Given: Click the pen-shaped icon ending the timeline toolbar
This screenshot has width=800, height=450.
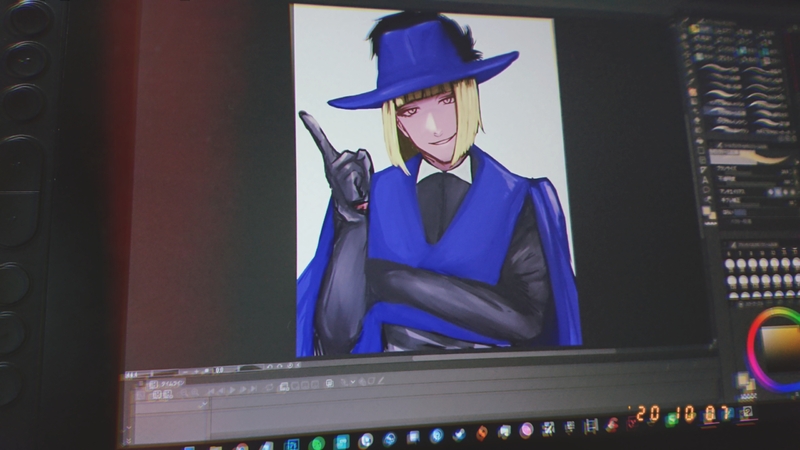Looking at the screenshot, I should 381,380.
